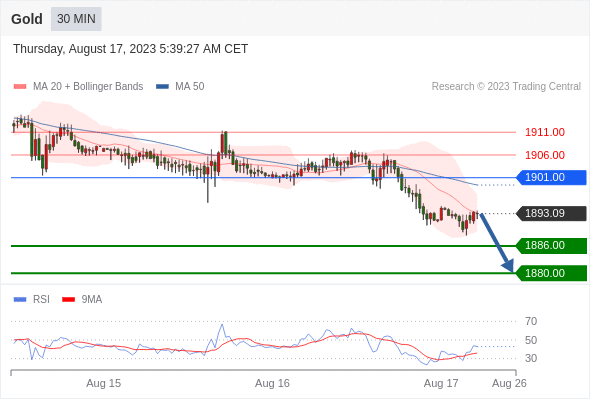The height and width of the screenshot is (400, 590).
Task: Toggle MA 20 + Bollinger Bands legend swatch
Action: click(x=20, y=87)
